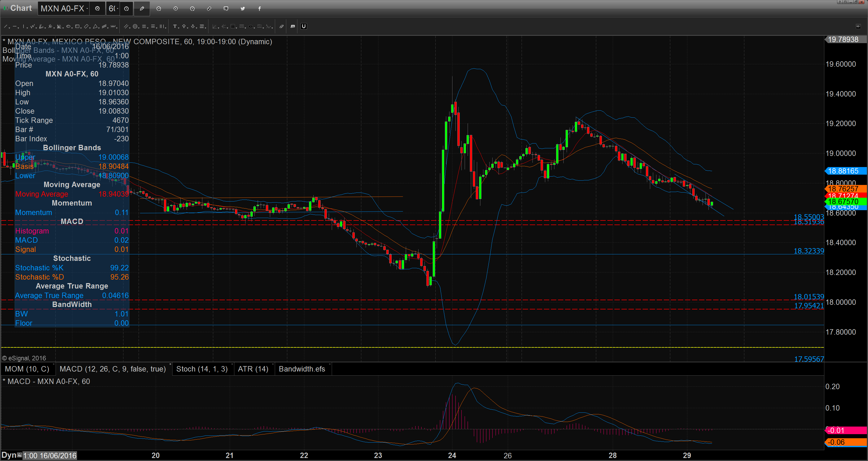
Task: Expand the rectangle tool dropdown arrow
Action: click(81, 28)
